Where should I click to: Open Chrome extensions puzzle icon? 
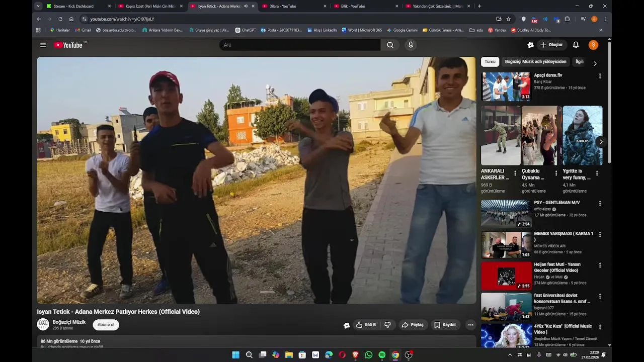pyautogui.click(x=568, y=19)
